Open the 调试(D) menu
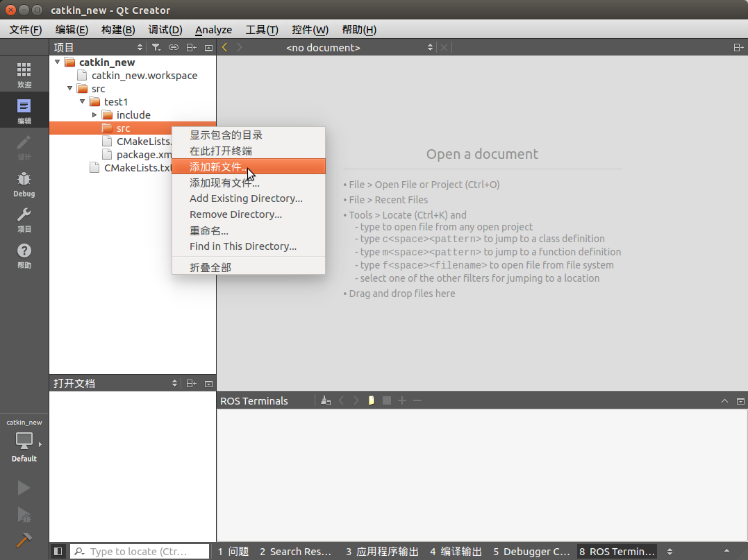The height and width of the screenshot is (560, 748). pos(165,30)
